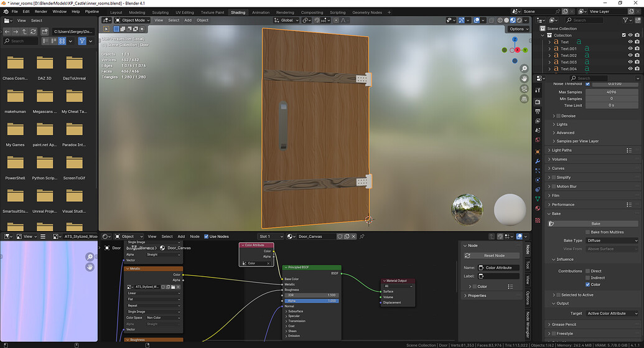This screenshot has height=348, width=644.
Task: Switch to Geometry Nodes workspace tab
Action: 366,12
